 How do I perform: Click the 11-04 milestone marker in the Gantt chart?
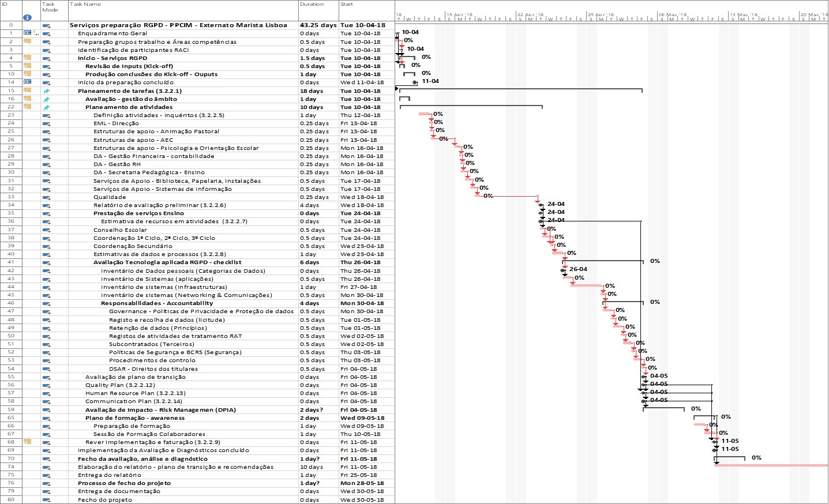click(415, 82)
